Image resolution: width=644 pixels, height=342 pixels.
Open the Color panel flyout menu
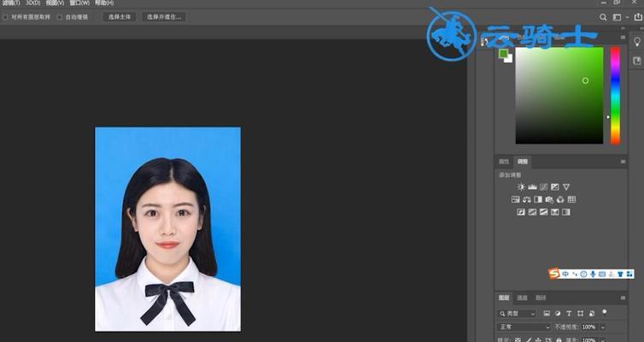(623, 38)
